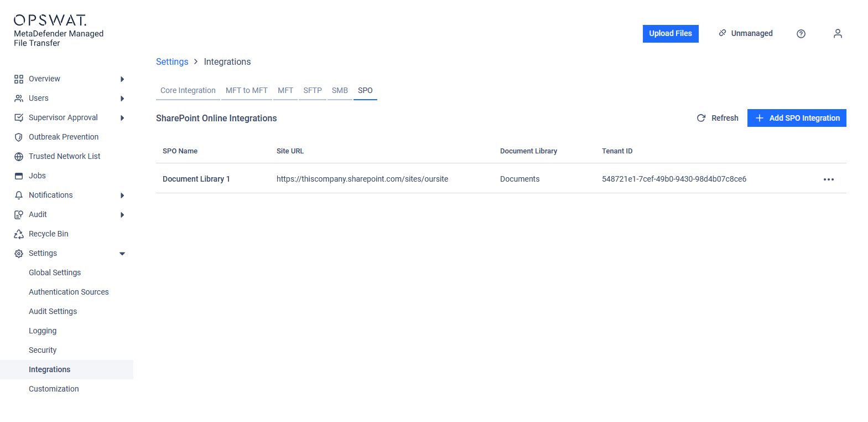Image resolution: width=868 pixels, height=422 pixels.
Task: Click the Unmanaged link icon
Action: [x=723, y=33]
